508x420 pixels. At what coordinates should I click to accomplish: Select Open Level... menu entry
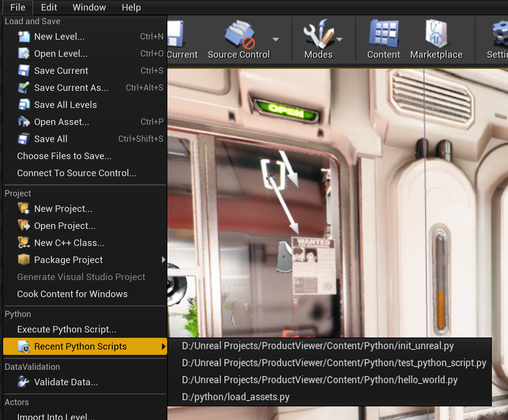click(85, 54)
